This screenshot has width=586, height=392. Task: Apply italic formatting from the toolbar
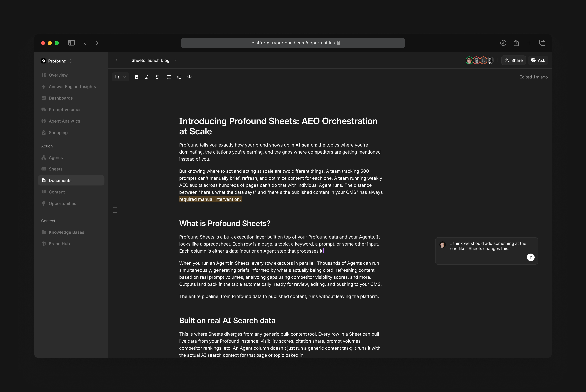pyautogui.click(x=147, y=77)
